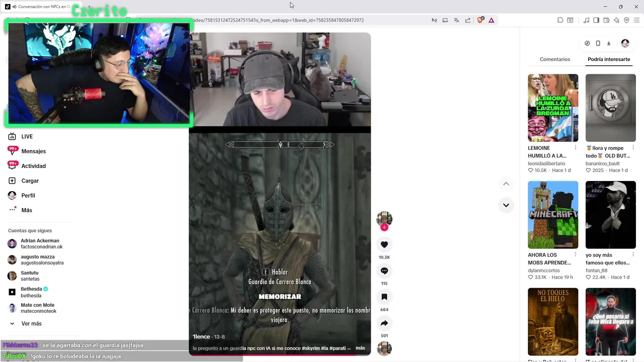Open the Brave playlist music note icon
This screenshot has width=644, height=362.
[586, 20]
